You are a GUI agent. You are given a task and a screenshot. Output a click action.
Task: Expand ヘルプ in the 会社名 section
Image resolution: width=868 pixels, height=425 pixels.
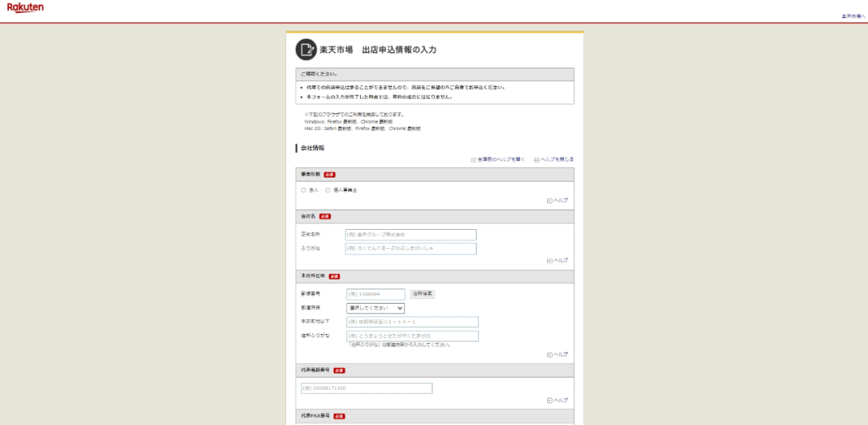[x=558, y=260]
